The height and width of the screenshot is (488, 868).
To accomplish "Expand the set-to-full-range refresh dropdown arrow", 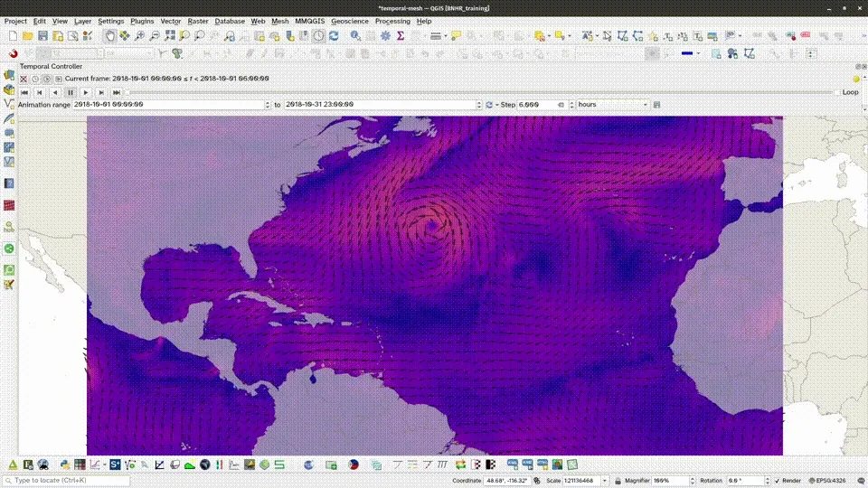I will tap(496, 105).
